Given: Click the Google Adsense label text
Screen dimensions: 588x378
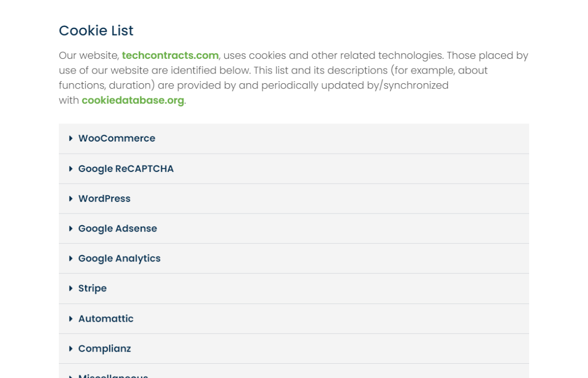Looking at the screenshot, I should click(x=118, y=229).
